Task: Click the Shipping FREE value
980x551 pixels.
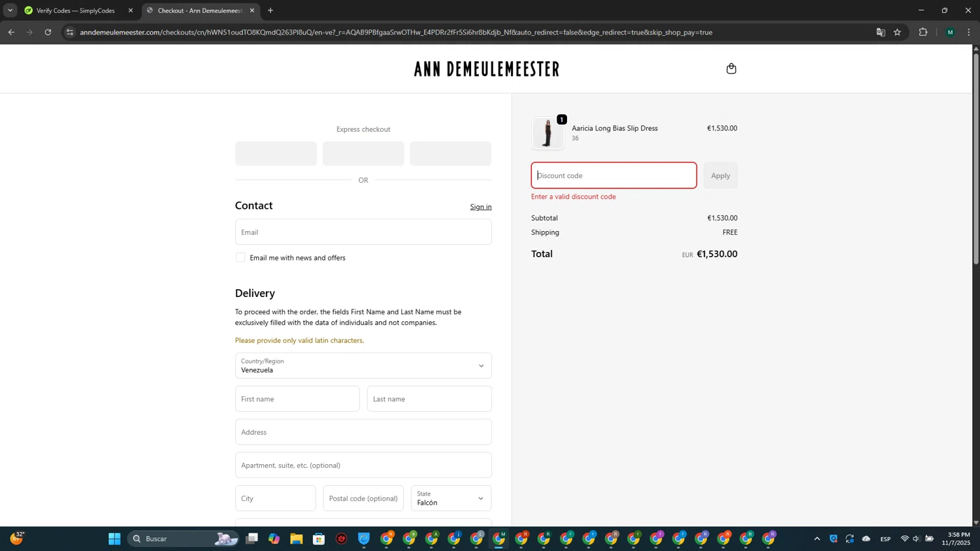Action: [730, 232]
